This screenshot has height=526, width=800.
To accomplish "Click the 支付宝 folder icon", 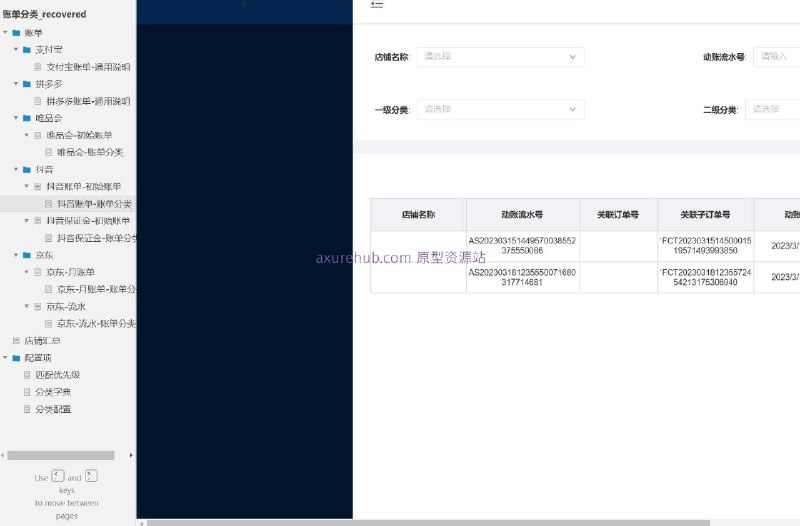I will point(27,49).
